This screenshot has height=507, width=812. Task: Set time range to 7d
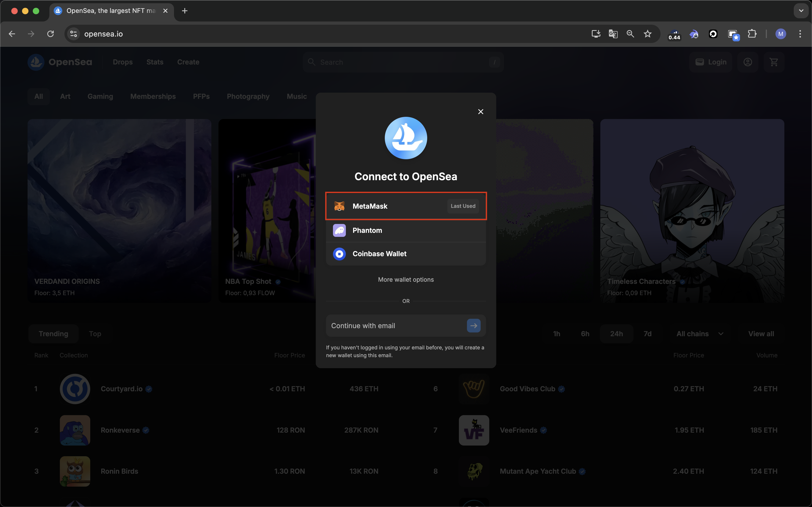[x=647, y=334]
